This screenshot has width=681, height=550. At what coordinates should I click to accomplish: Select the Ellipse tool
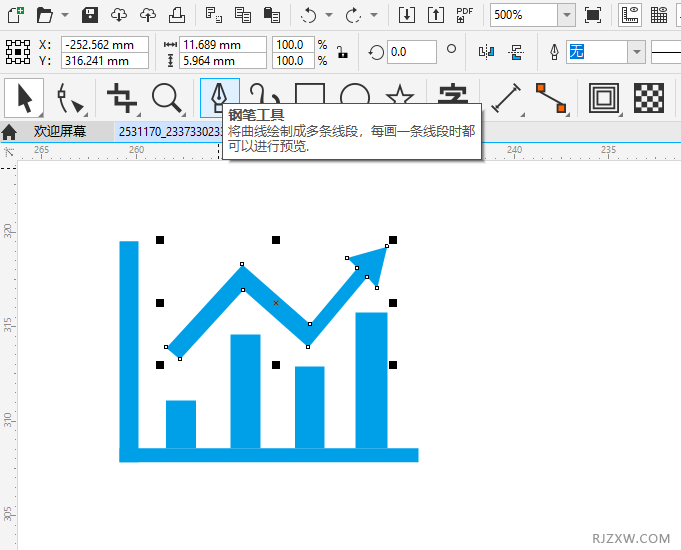pyautogui.click(x=355, y=93)
